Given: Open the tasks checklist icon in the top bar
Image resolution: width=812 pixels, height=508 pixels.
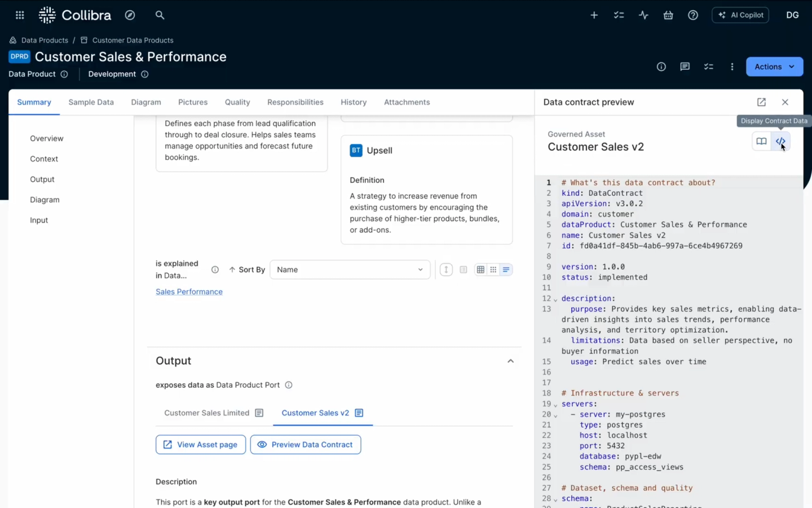Looking at the screenshot, I should [619, 15].
